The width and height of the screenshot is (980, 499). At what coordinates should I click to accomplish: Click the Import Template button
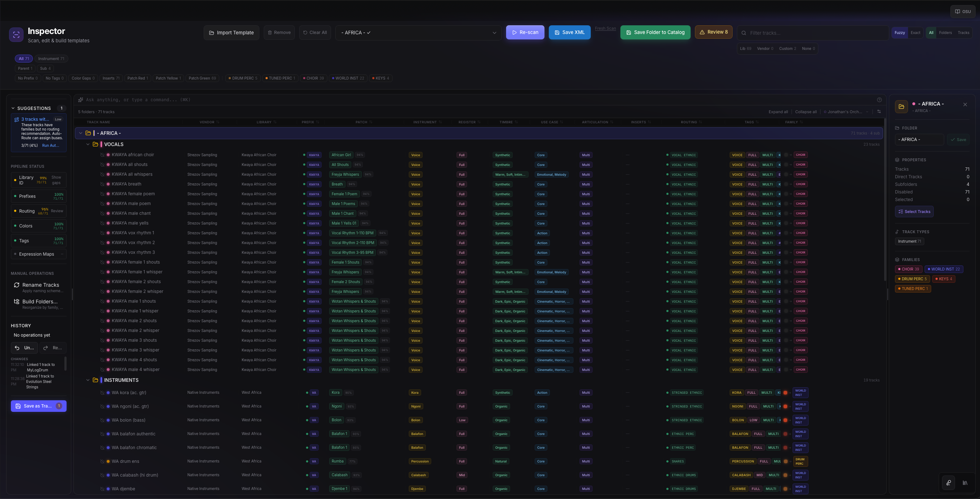[x=231, y=33]
